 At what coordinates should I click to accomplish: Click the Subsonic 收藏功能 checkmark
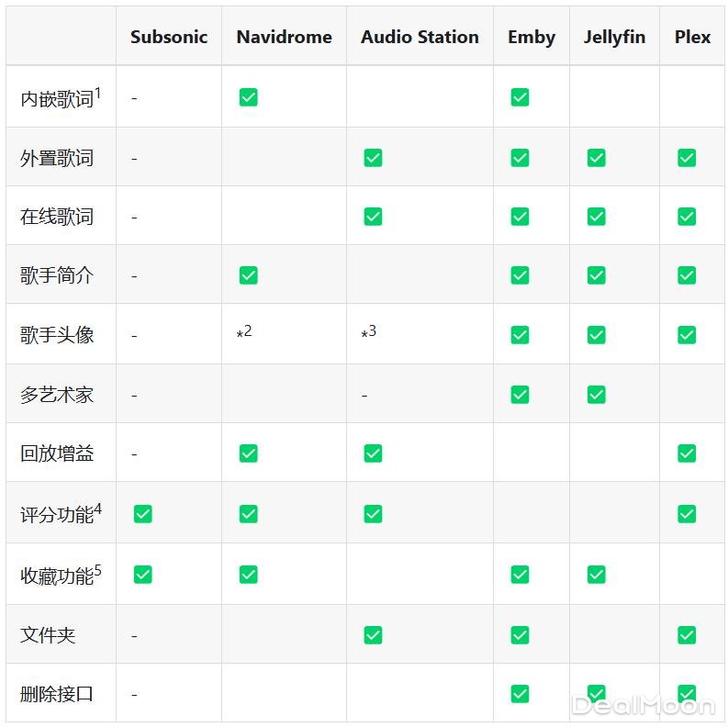tap(142, 575)
